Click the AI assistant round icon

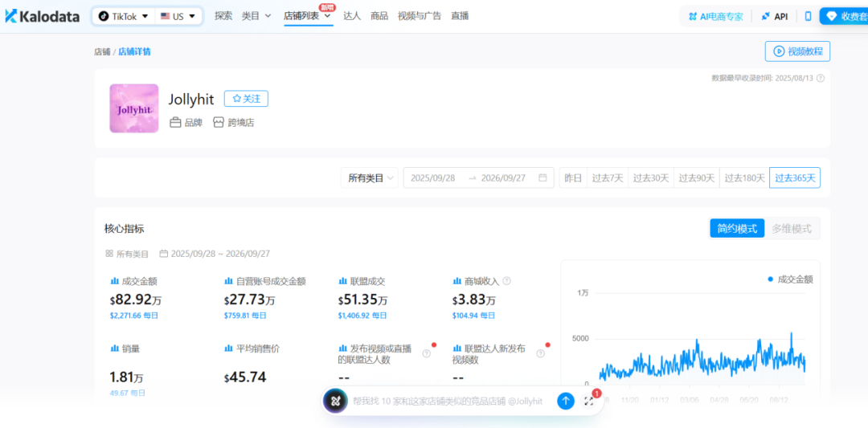point(335,401)
